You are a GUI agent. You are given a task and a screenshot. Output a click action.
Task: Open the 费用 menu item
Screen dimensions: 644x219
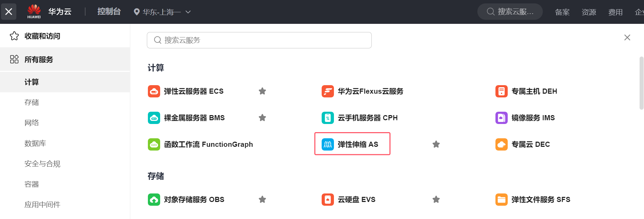[615, 12]
